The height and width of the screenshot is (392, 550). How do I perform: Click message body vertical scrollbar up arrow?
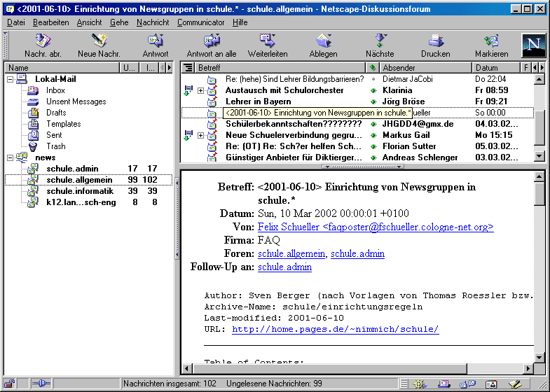click(x=539, y=176)
